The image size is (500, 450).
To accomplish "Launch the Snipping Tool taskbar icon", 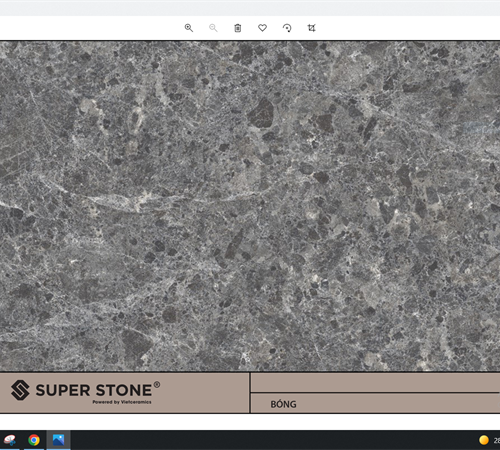I will coord(9,440).
